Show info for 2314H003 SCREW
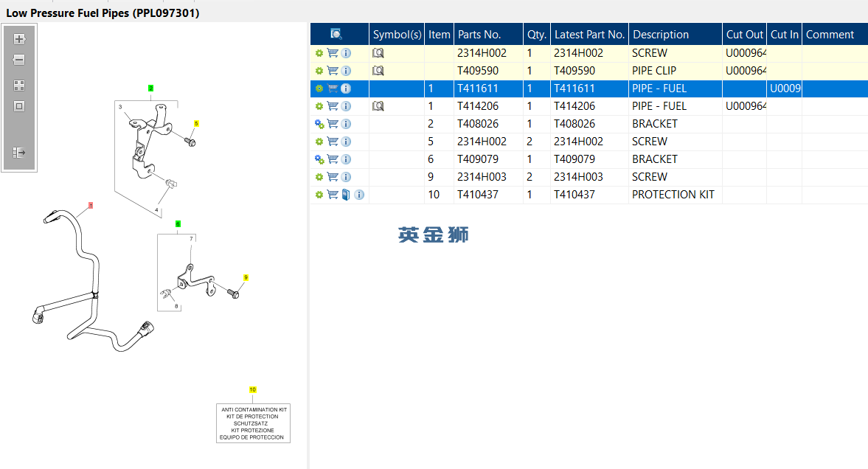The height and width of the screenshot is (469, 868). point(346,177)
